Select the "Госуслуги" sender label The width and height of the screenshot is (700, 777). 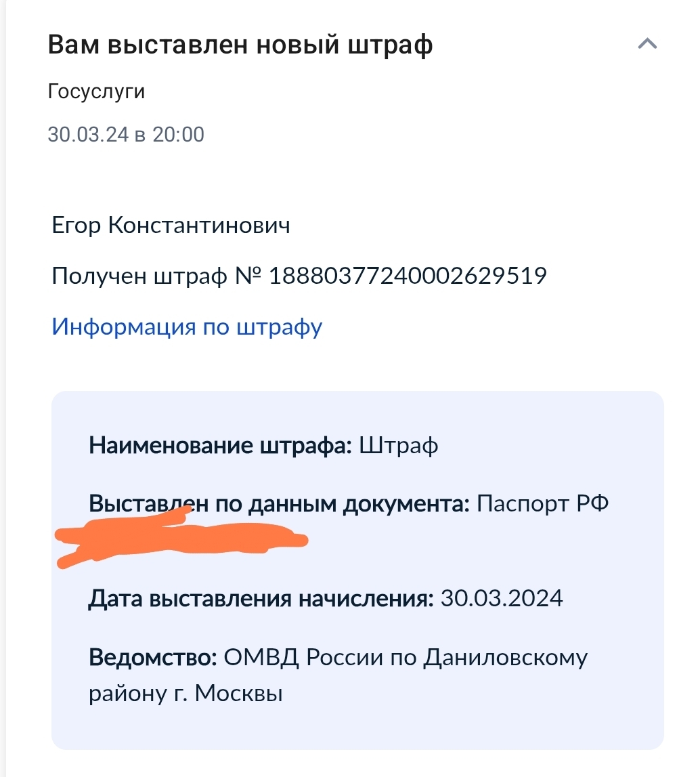click(96, 91)
